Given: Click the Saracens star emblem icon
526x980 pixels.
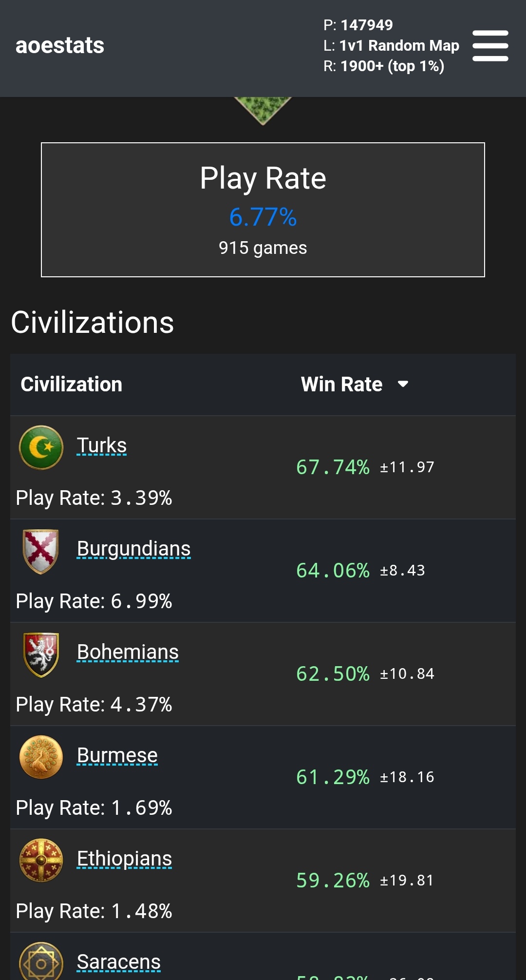Looking at the screenshot, I should pos(41,961).
